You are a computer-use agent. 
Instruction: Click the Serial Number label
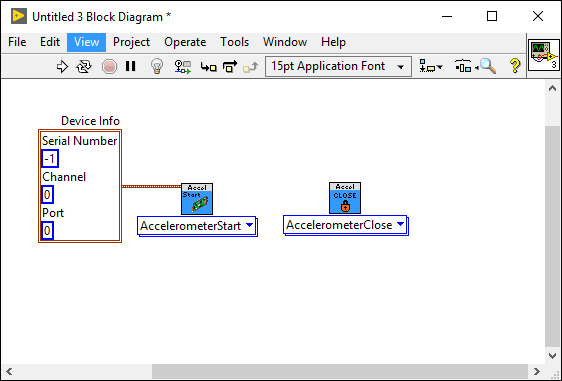point(80,141)
